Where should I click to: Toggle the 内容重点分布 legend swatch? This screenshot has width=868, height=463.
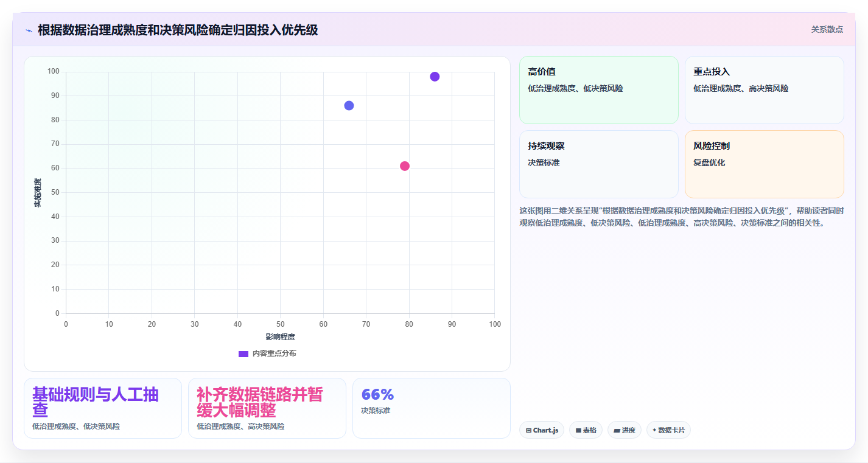click(x=243, y=353)
